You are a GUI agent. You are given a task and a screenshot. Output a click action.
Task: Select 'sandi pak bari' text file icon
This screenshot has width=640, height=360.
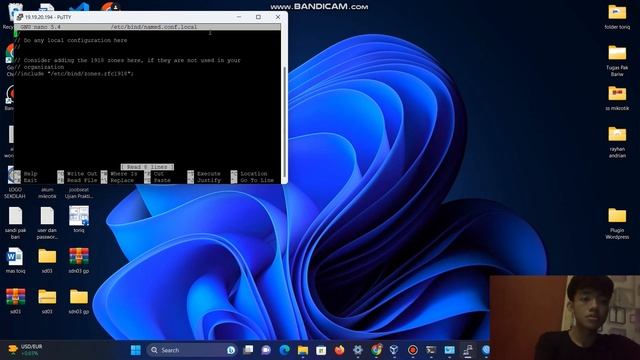point(15,216)
